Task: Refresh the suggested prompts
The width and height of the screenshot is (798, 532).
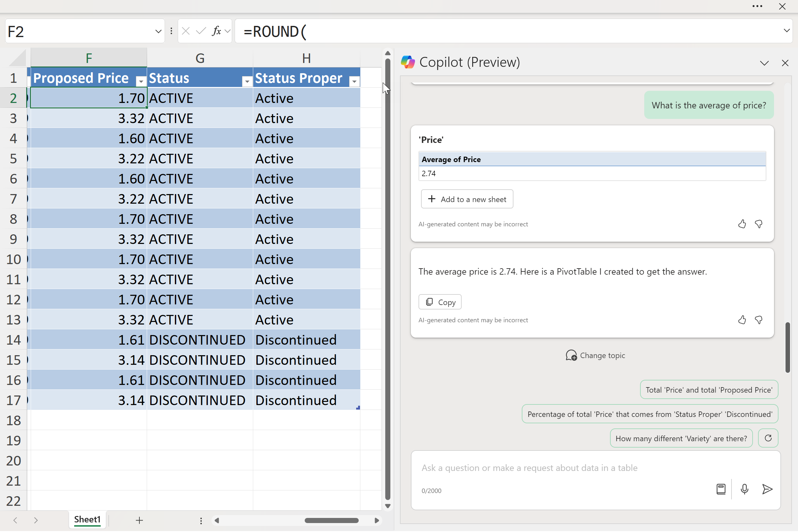Action: 768,438
